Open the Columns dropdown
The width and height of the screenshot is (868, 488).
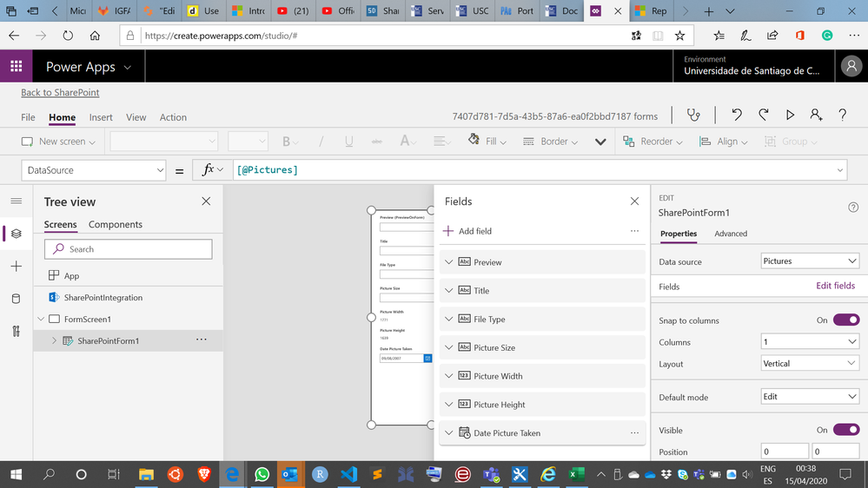[x=810, y=342]
